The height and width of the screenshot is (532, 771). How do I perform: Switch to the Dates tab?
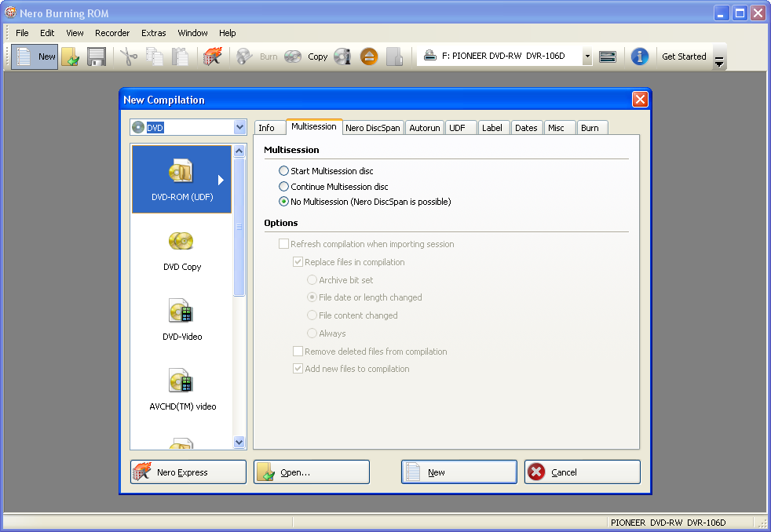click(x=527, y=128)
